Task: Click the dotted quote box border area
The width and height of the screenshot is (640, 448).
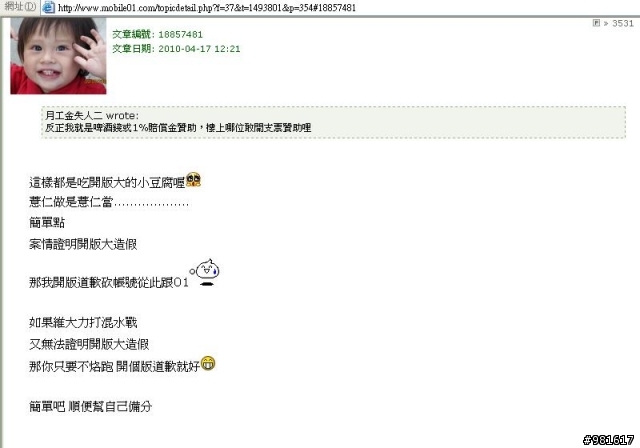Action: 333,122
